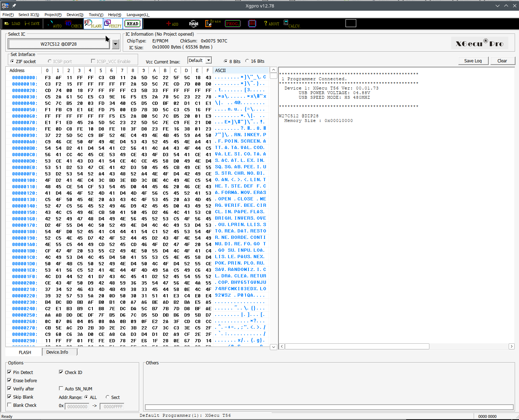The height and width of the screenshot is (420, 519).
Task: Click the VERIFY toolbar icon
Action: [112, 24]
